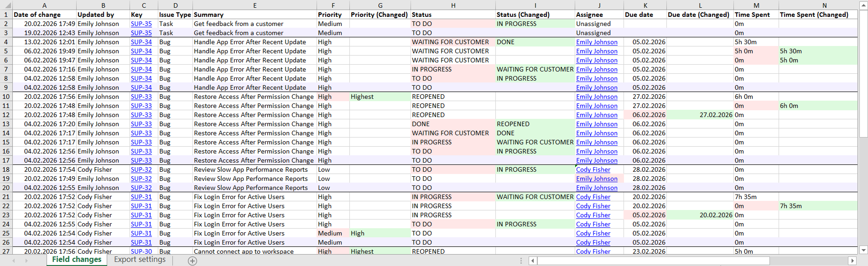Click the horizontal scrollbar left arrow
This screenshot has height=266, width=868.
point(533,261)
